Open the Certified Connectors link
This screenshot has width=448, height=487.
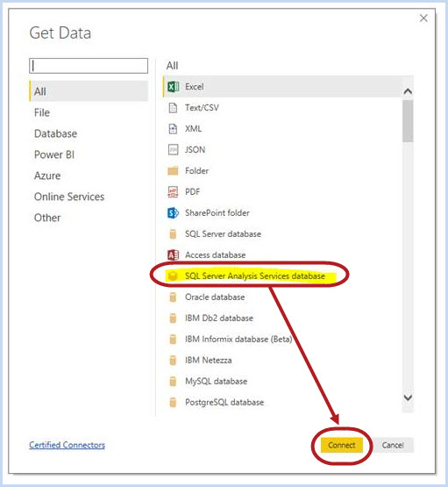67,445
